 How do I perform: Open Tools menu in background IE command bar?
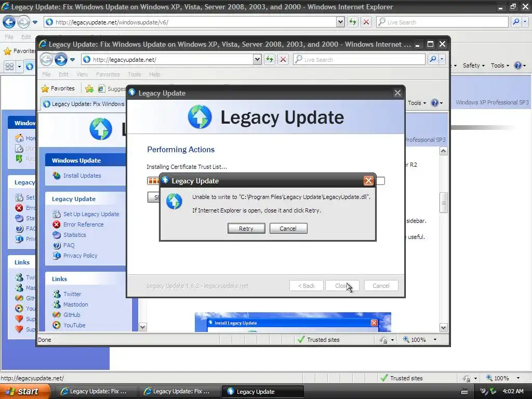click(x=500, y=65)
